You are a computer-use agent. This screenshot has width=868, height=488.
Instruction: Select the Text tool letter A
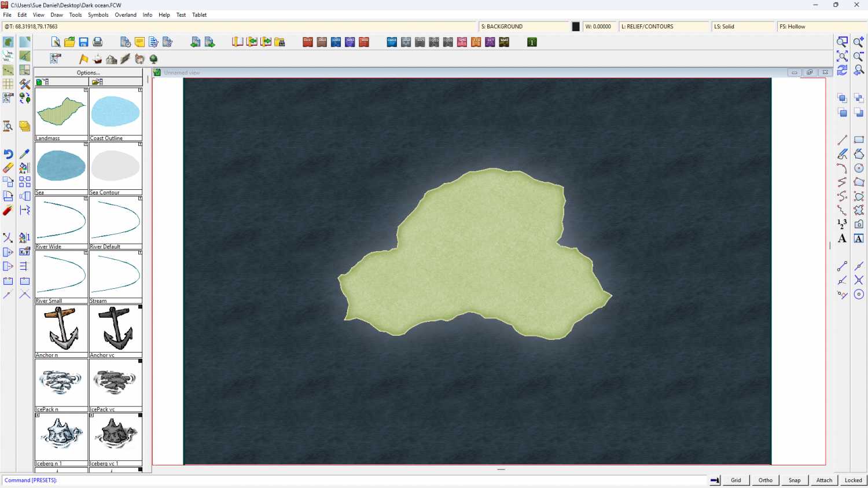click(x=842, y=239)
